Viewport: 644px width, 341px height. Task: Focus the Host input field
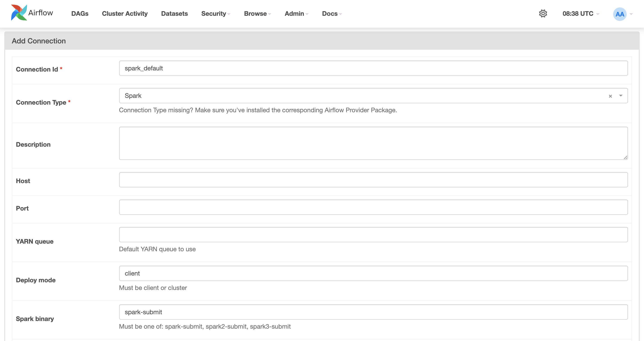[x=372, y=180]
